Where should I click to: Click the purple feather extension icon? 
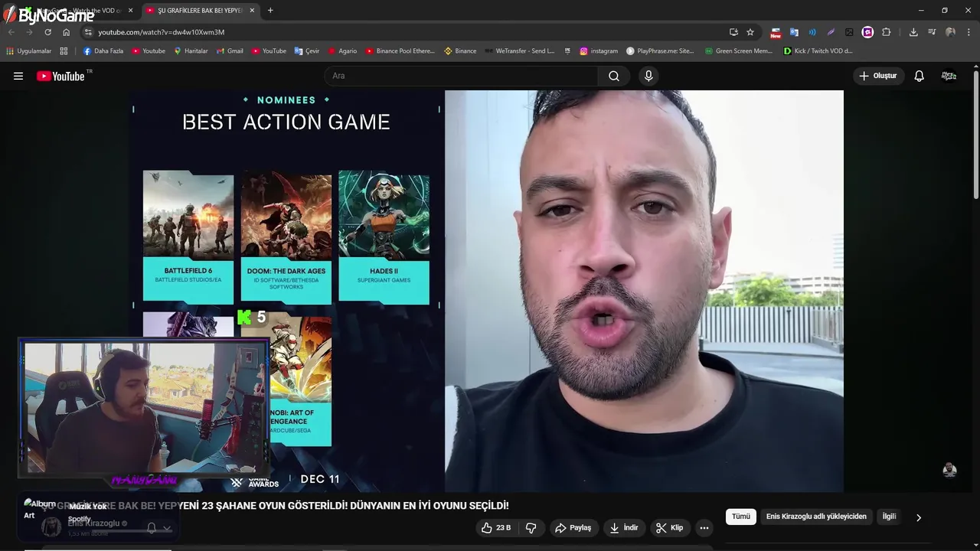pyautogui.click(x=831, y=32)
